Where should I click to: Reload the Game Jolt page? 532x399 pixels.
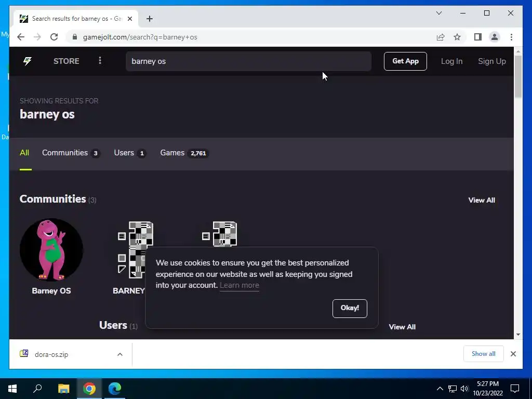(x=54, y=37)
